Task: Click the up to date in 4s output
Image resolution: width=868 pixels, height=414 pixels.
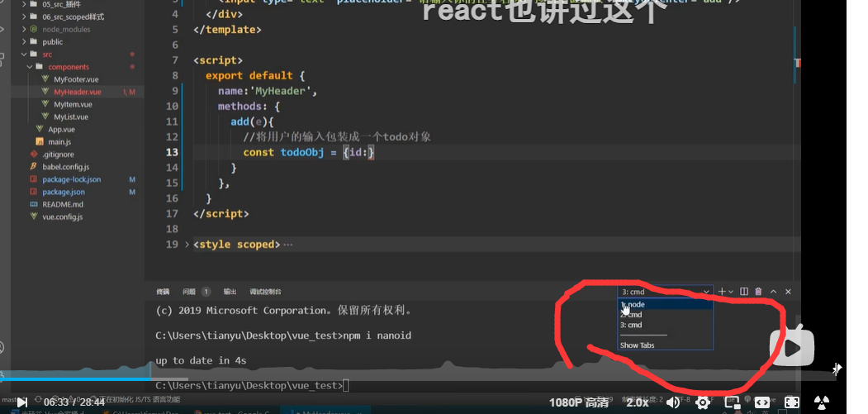Action: [201, 360]
